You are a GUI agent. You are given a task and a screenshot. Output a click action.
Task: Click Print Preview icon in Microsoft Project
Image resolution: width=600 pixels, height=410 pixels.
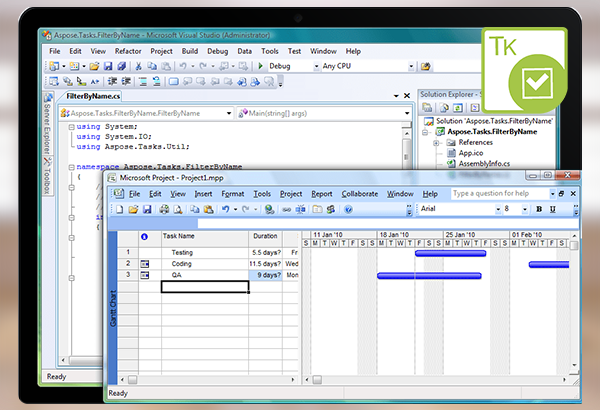point(178,209)
